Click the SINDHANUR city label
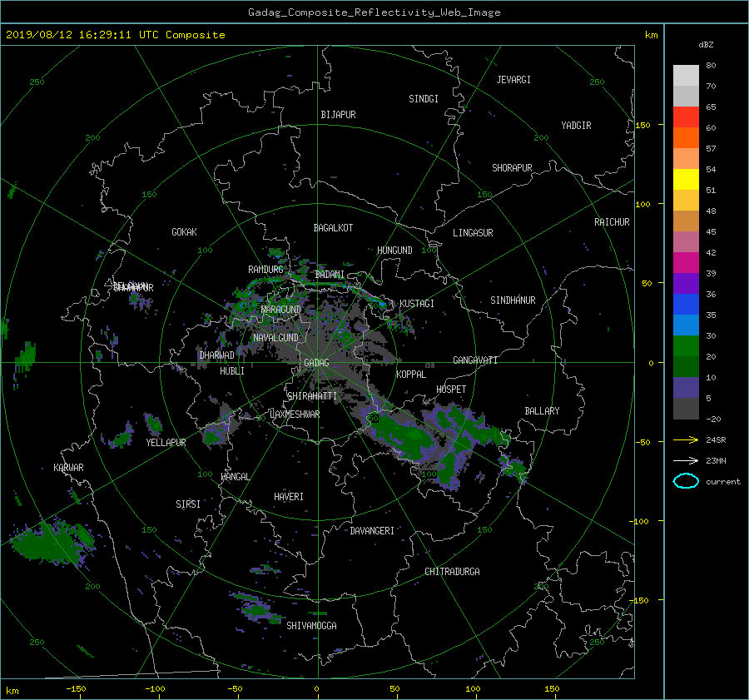 click(513, 300)
